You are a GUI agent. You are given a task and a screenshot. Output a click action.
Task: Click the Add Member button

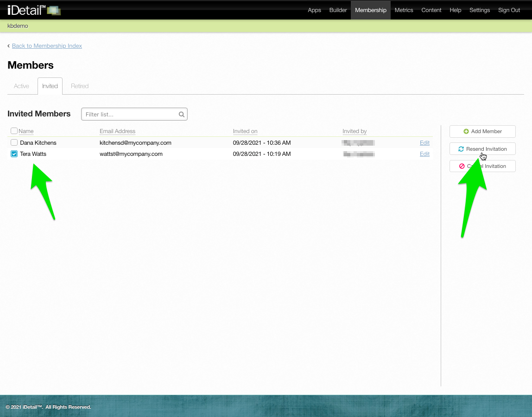[x=482, y=131]
